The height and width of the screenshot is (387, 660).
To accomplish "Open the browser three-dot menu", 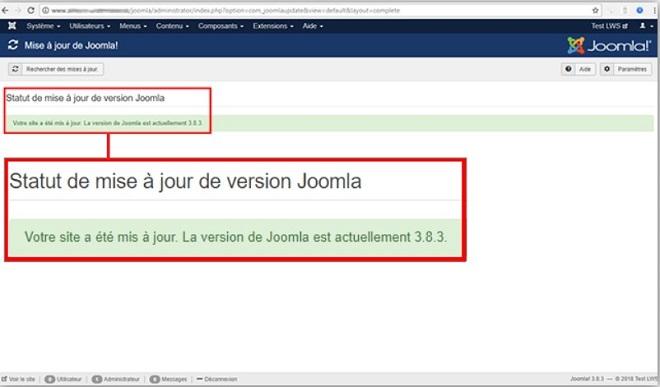I will pyautogui.click(x=655, y=10).
